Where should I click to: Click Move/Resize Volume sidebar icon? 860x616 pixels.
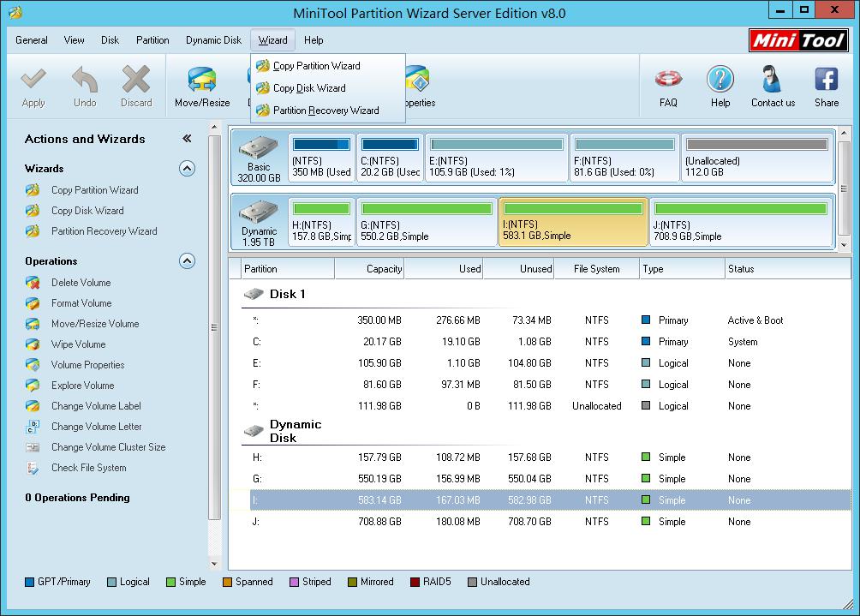(33, 324)
